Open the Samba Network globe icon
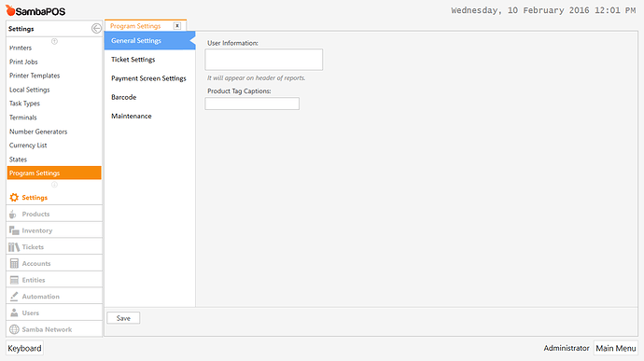This screenshot has height=361, width=644. [14, 329]
